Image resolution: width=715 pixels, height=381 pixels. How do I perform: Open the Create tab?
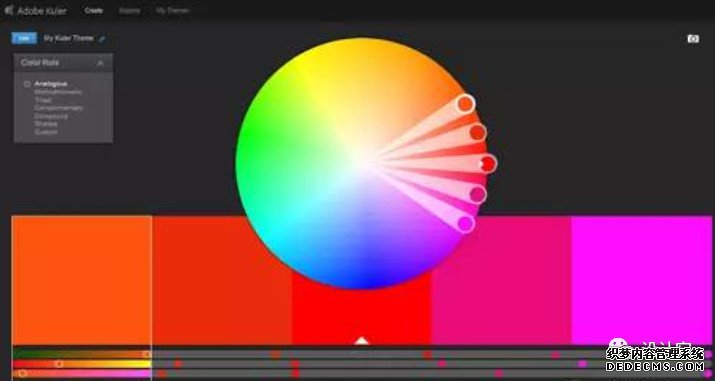(x=93, y=10)
